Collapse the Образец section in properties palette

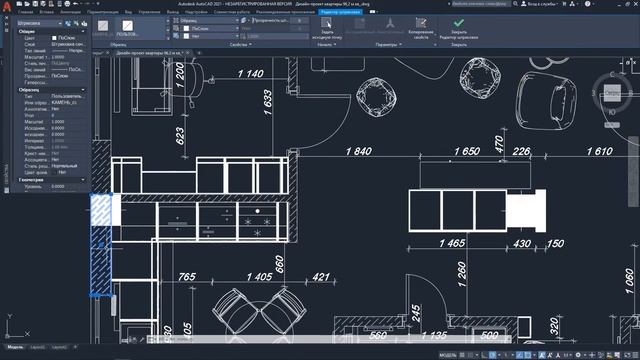83,90
